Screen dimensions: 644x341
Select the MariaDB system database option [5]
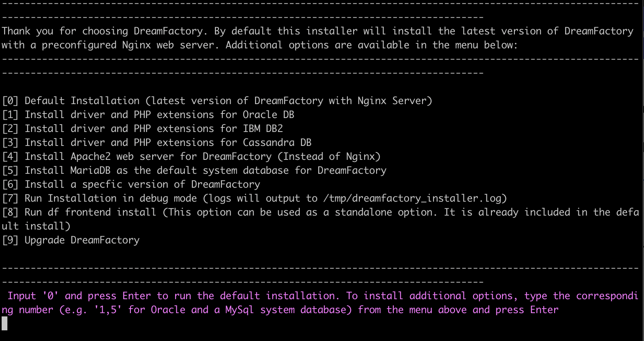(x=194, y=170)
